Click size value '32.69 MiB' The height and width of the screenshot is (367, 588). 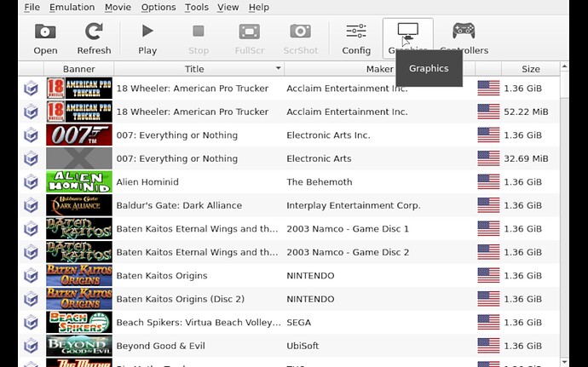(x=526, y=158)
